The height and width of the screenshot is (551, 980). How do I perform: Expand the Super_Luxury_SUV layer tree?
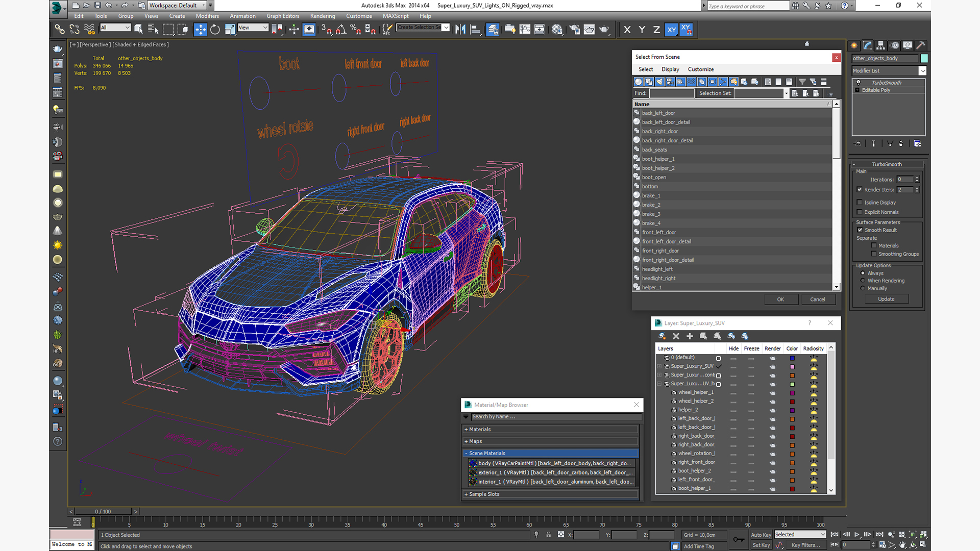(659, 366)
